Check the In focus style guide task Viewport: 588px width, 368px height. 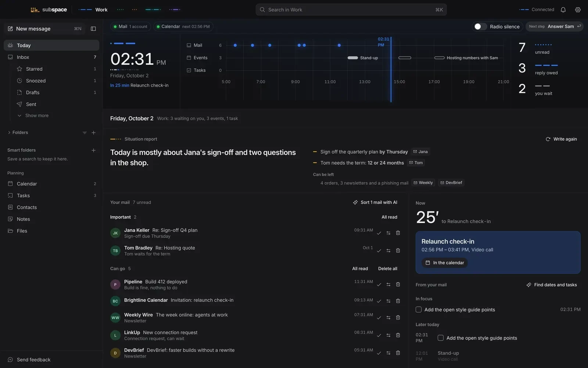pyautogui.click(x=419, y=309)
